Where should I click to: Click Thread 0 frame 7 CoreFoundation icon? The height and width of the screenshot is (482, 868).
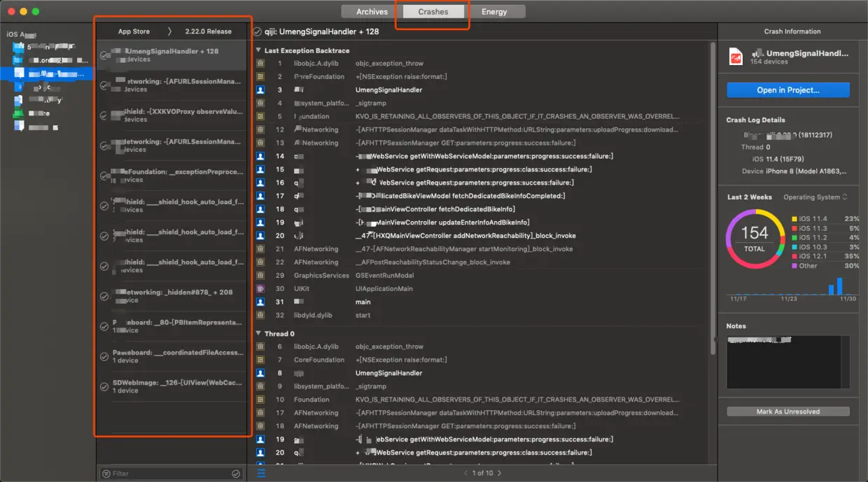coord(260,360)
